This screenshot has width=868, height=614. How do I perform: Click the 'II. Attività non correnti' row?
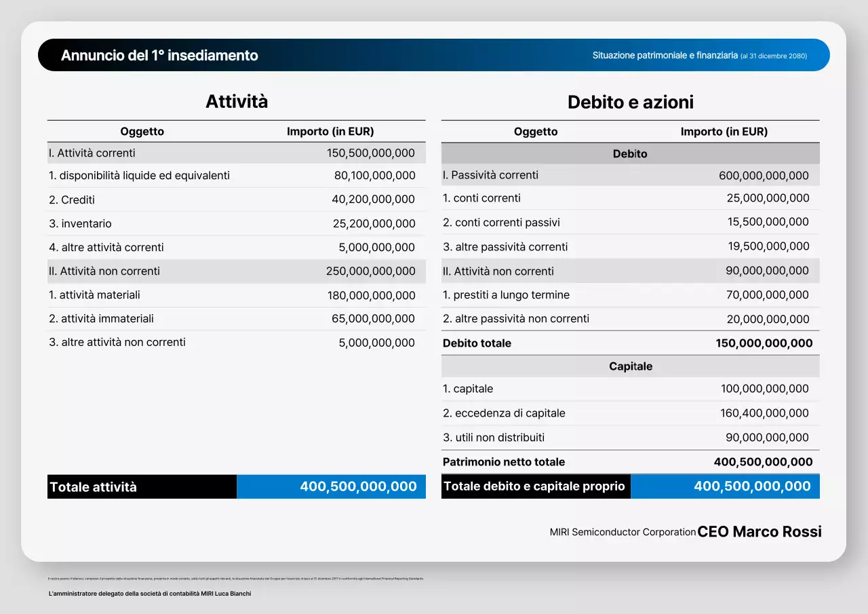pos(236,271)
